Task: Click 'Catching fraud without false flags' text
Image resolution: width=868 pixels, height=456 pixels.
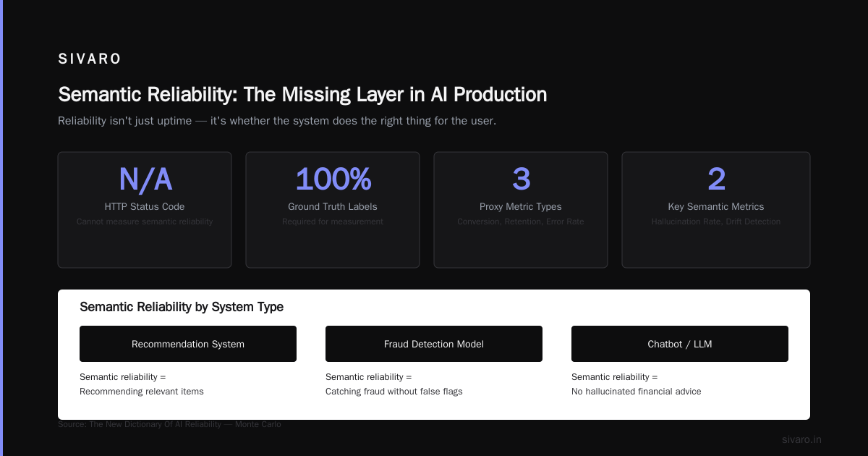Action: point(394,392)
